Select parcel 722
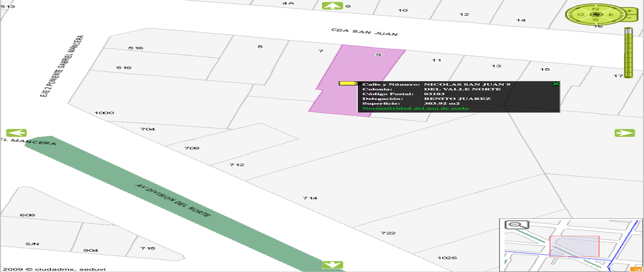The image size is (644, 272). 388,233
